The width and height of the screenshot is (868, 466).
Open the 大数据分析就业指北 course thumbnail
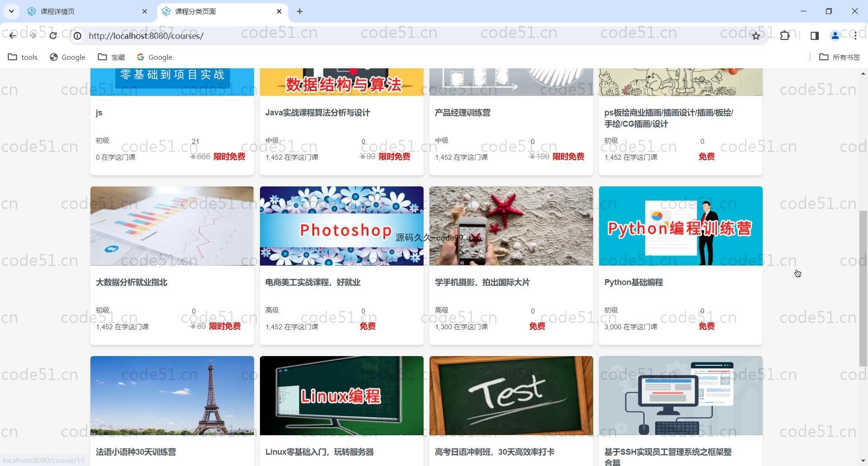click(172, 226)
